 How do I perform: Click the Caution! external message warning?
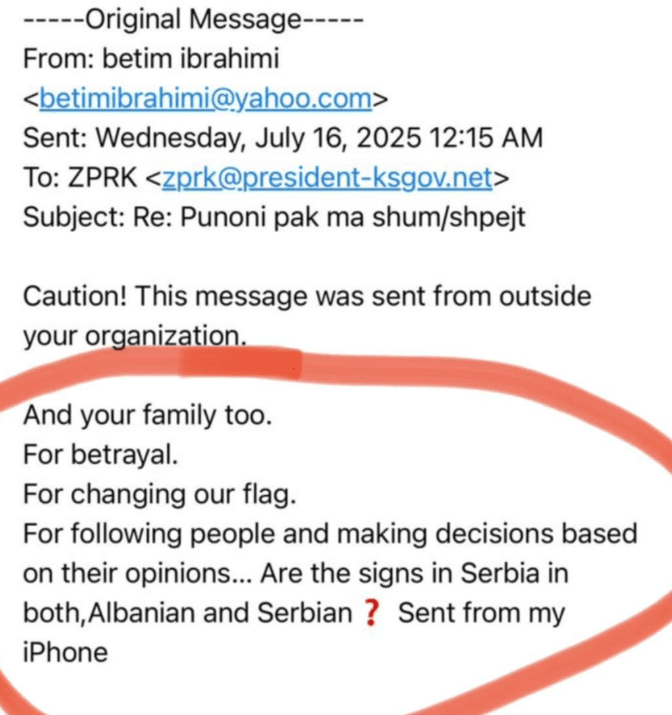(x=76, y=297)
